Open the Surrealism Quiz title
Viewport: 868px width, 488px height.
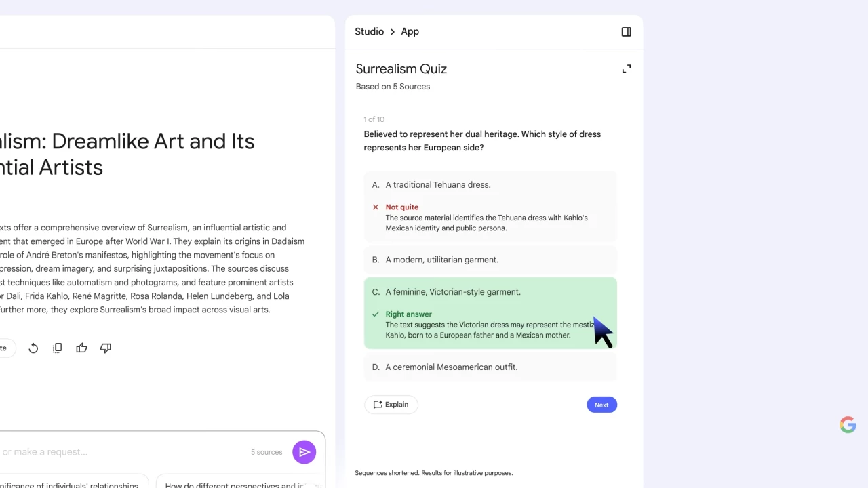401,68
